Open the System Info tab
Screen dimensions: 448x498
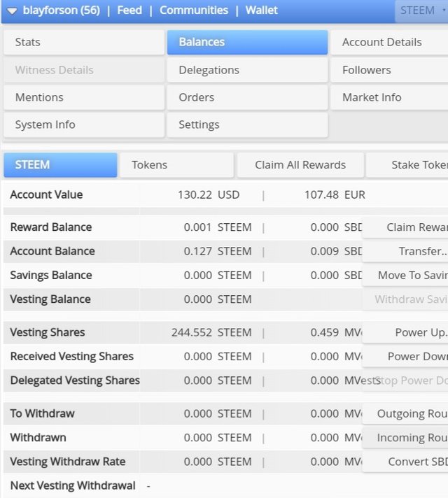point(84,124)
